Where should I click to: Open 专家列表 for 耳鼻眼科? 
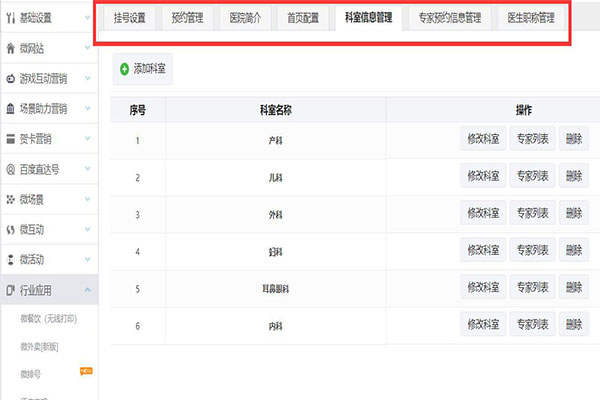(532, 287)
